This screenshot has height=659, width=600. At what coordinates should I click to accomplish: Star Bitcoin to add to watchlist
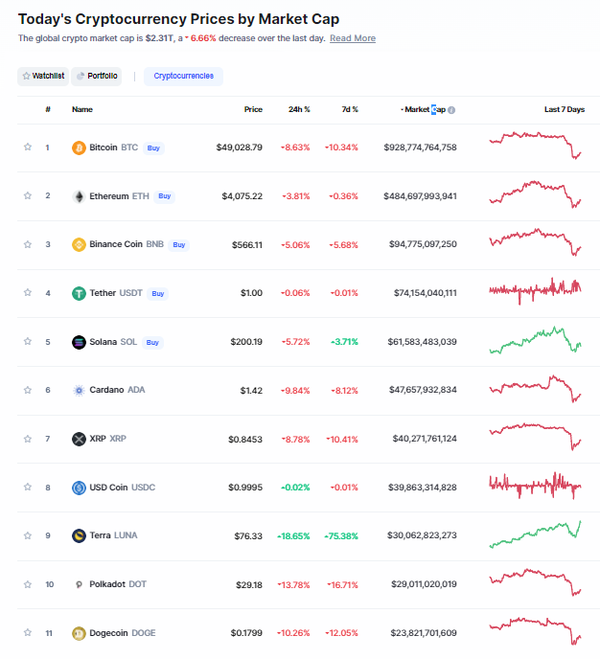[28, 147]
